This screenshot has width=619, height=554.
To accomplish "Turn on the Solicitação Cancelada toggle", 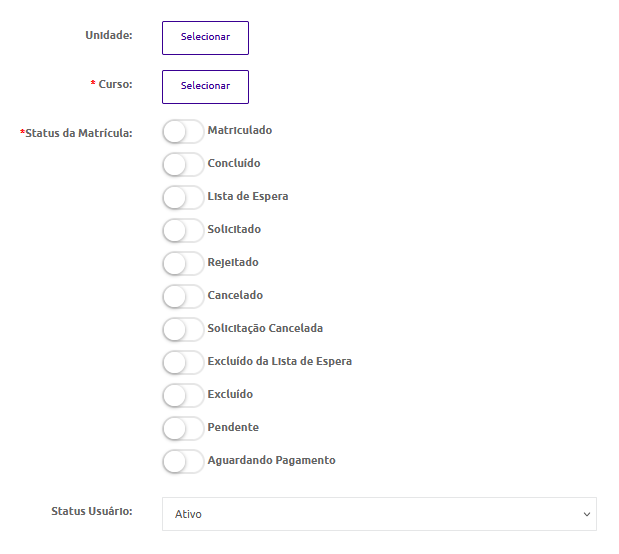I will [x=183, y=329].
